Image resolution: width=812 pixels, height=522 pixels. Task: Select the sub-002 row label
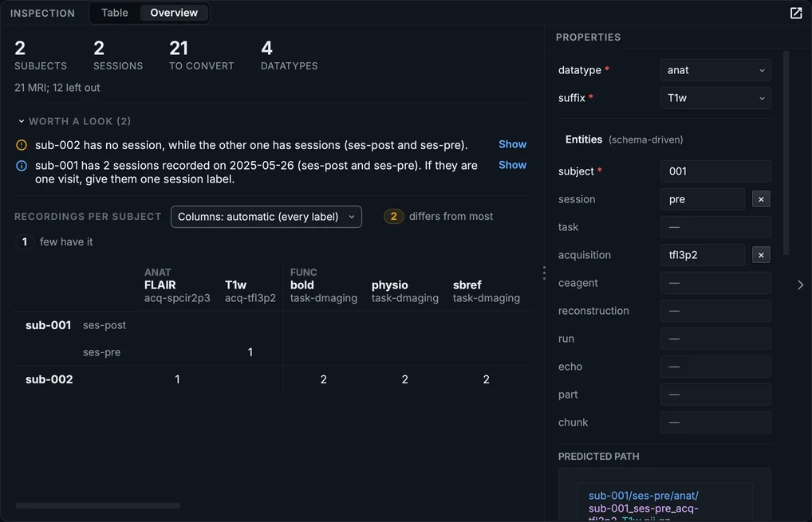click(x=49, y=379)
